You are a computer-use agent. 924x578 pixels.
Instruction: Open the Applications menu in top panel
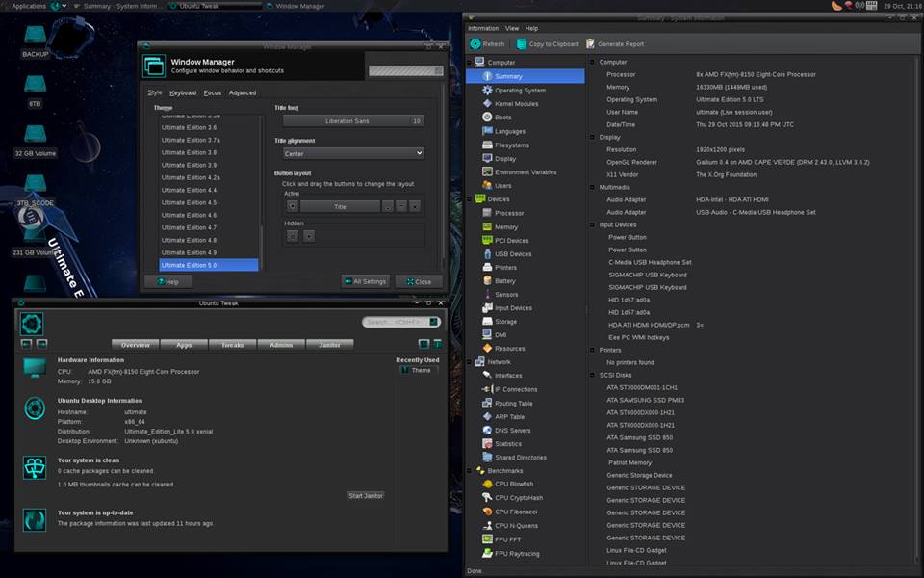pos(29,6)
